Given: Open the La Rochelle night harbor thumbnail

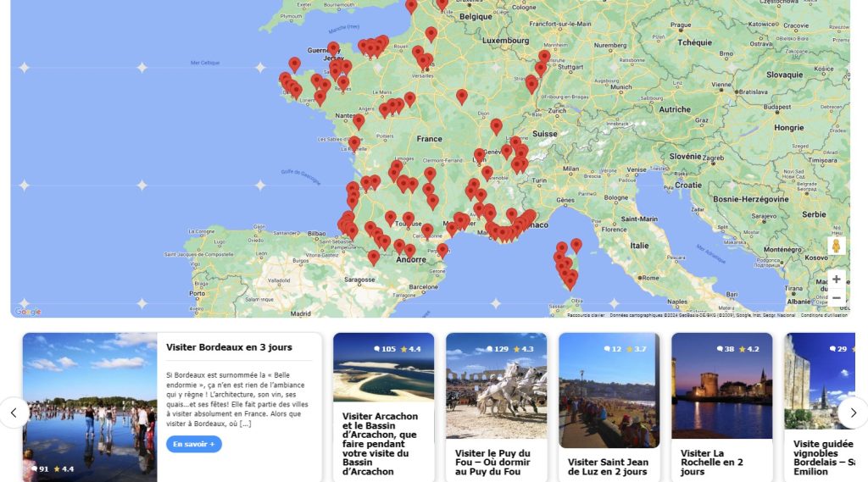Looking at the screenshot, I should 722,385.
